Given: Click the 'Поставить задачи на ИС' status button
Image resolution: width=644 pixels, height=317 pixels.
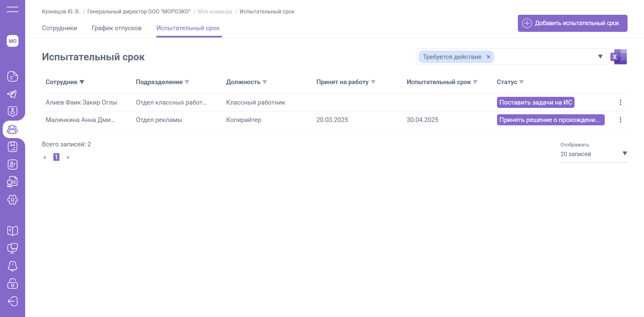Looking at the screenshot, I should tap(535, 103).
